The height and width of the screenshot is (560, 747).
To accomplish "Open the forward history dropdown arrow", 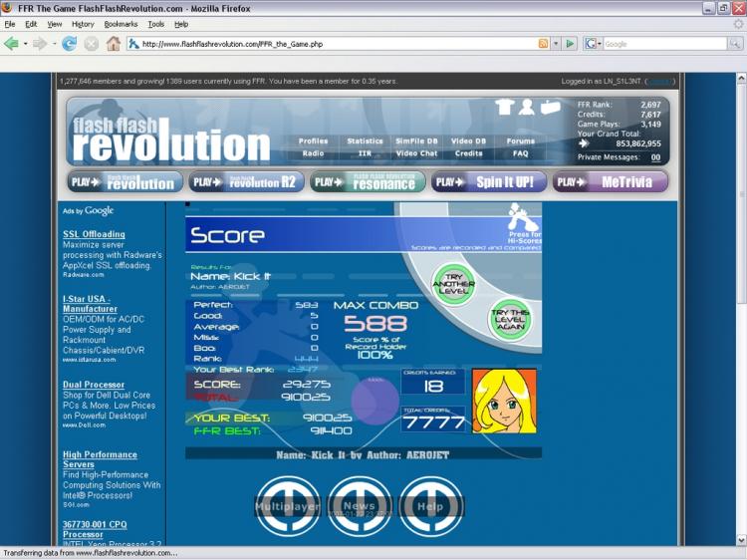I will tap(54, 44).
